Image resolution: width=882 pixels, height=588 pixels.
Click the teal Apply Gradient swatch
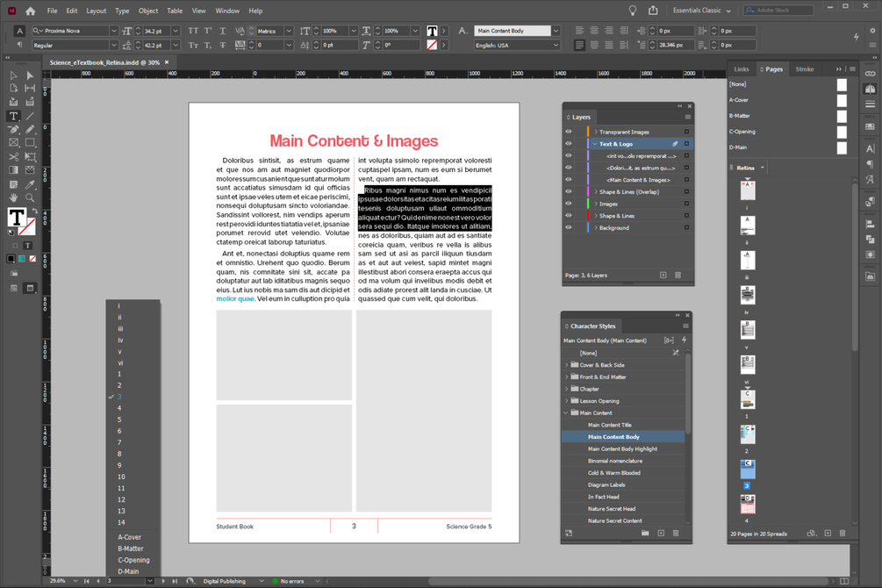22,259
